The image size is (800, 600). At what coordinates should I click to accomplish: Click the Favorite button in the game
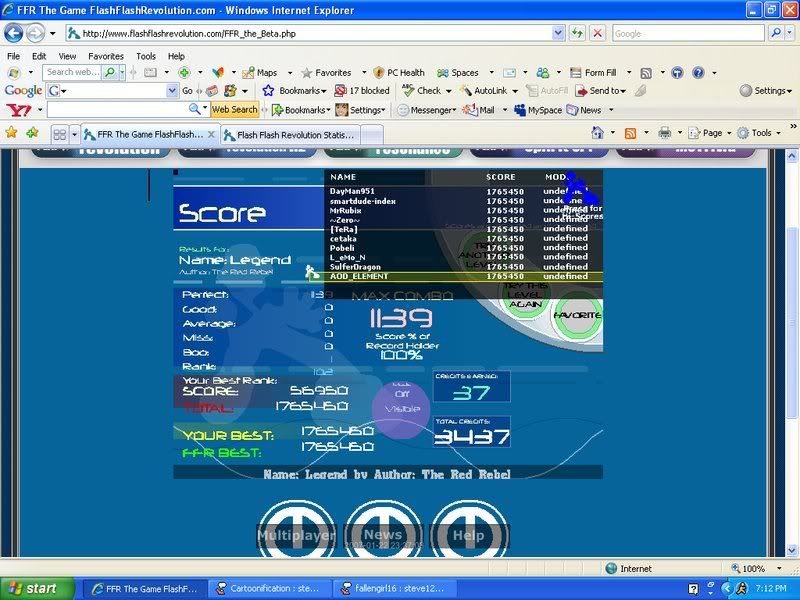pos(577,315)
